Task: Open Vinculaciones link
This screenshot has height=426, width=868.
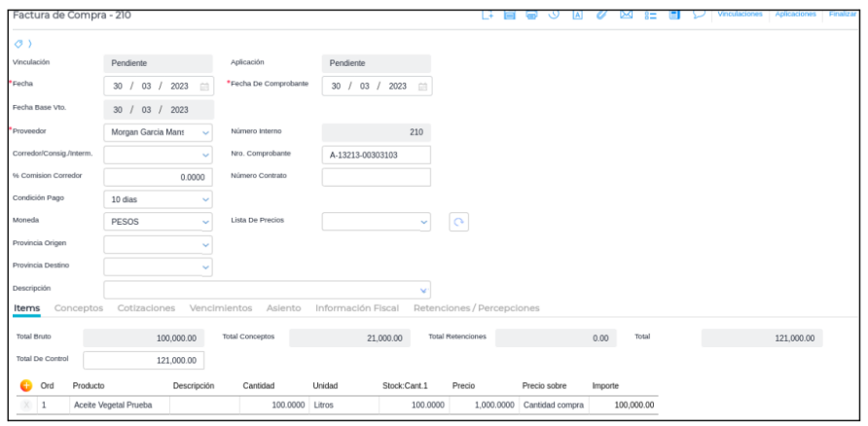Action: point(741,15)
